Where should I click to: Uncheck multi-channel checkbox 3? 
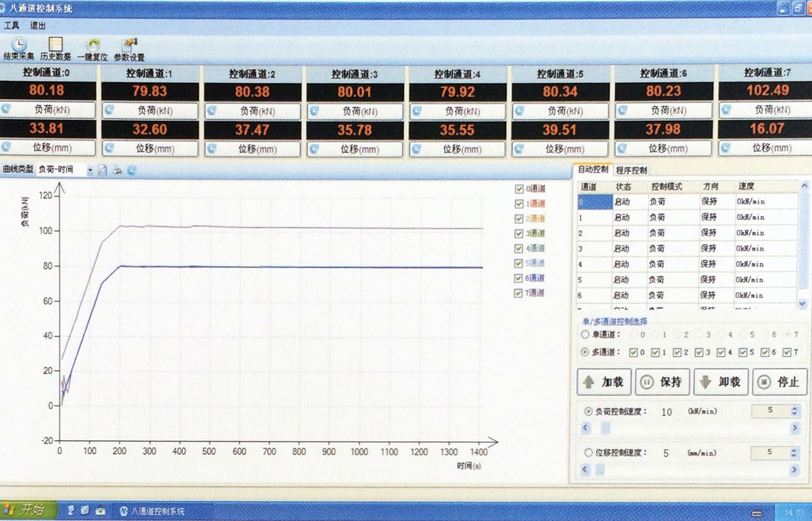(699, 353)
